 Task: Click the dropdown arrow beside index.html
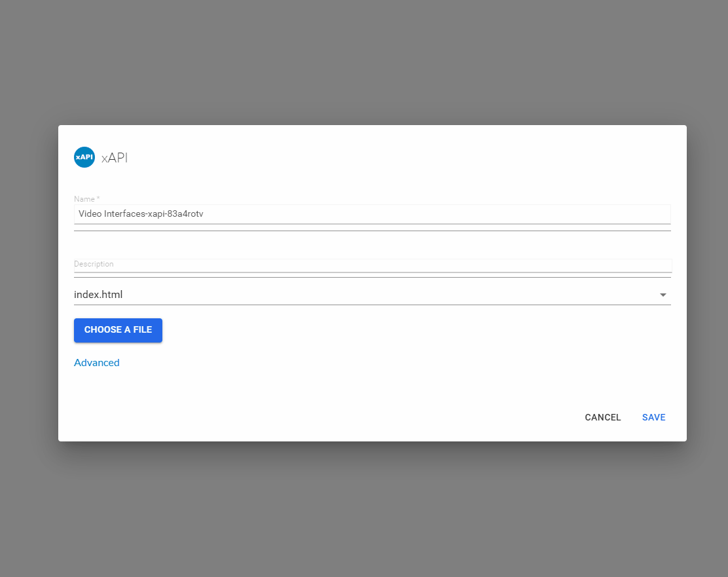click(x=663, y=295)
